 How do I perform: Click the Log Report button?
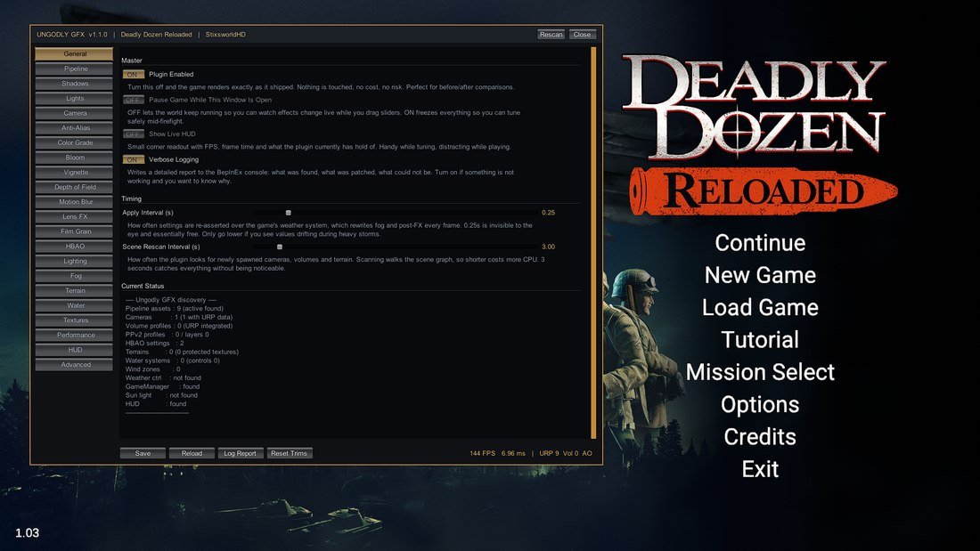[x=240, y=454]
